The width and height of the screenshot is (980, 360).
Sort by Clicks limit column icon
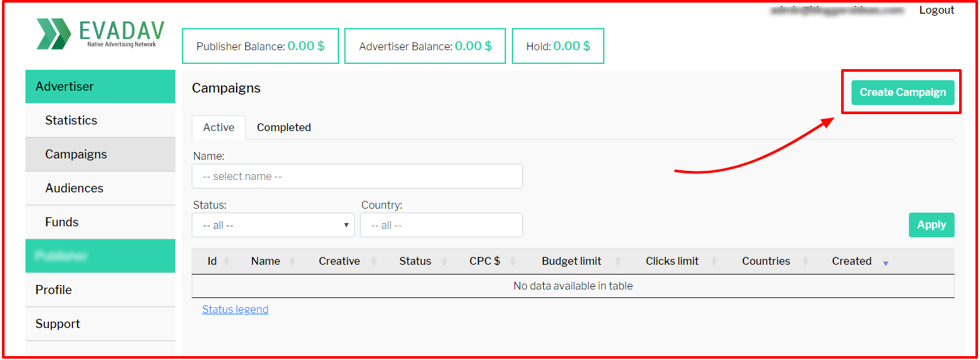(714, 262)
